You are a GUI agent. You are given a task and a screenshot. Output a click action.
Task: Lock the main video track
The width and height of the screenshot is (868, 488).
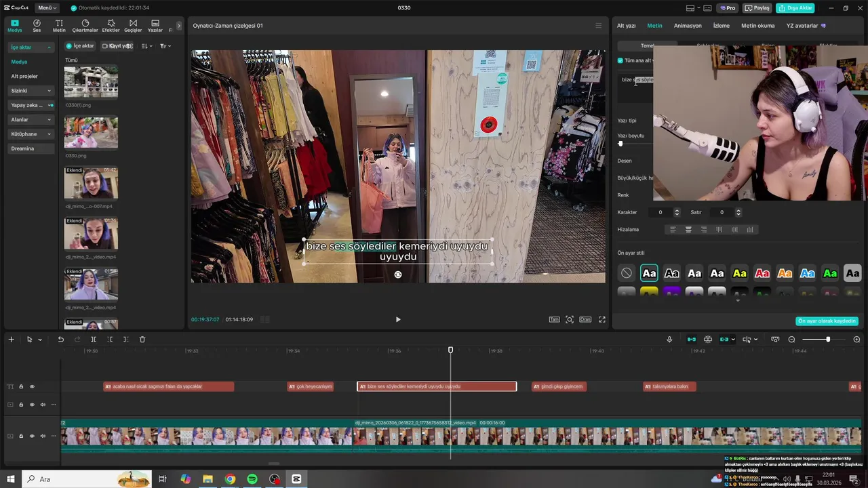(x=21, y=436)
